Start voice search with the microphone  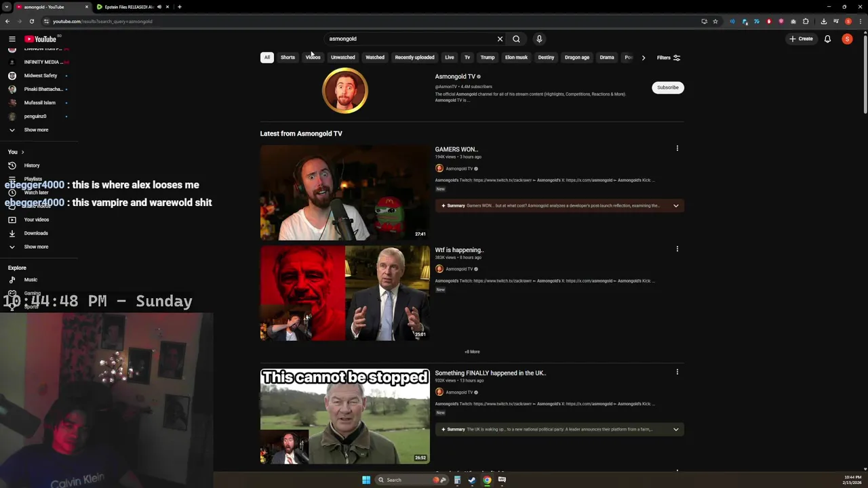[x=539, y=39]
